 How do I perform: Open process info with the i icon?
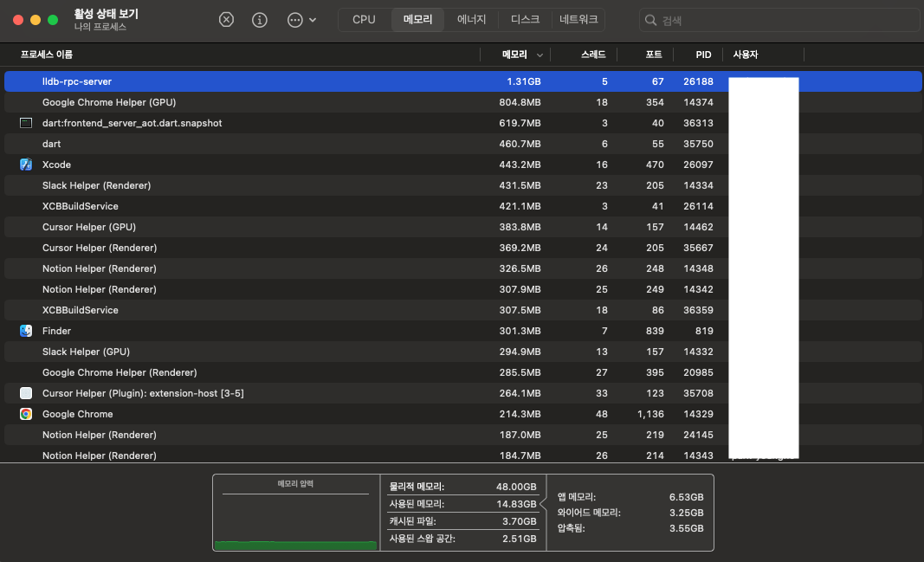coord(259,20)
